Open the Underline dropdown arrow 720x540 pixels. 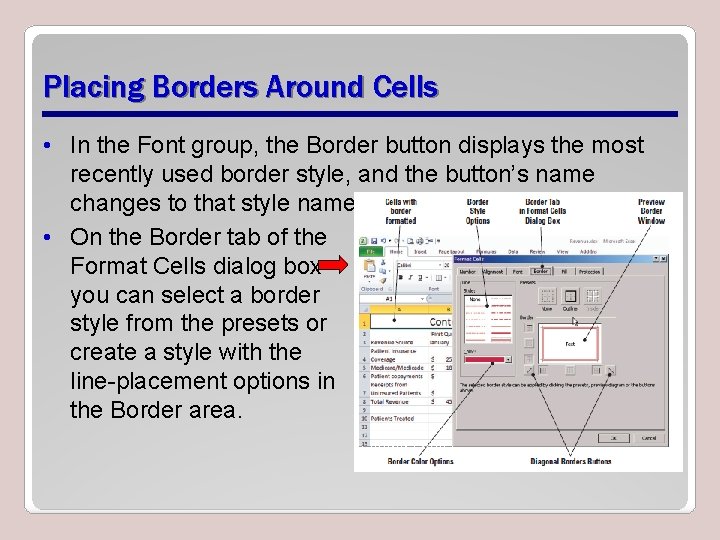[x=427, y=277]
